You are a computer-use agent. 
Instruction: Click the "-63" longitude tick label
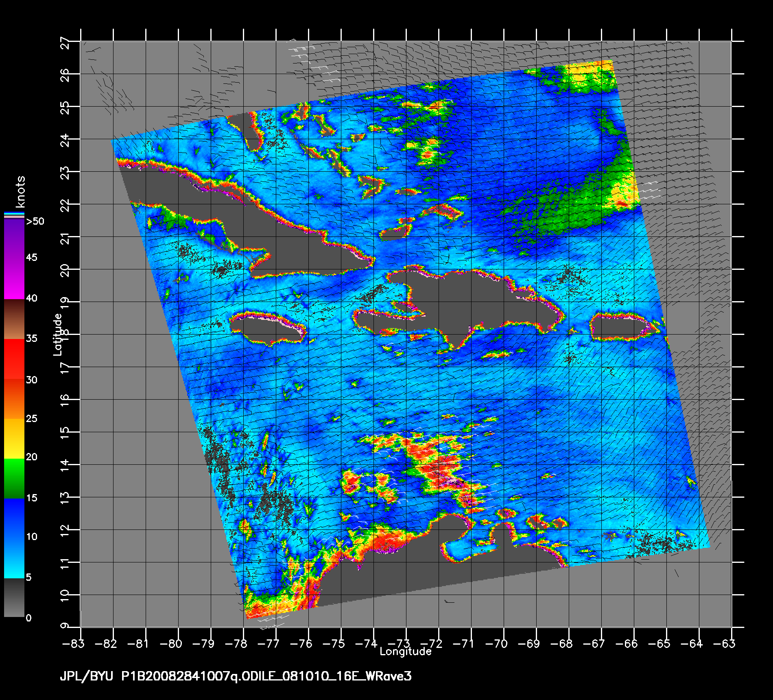pos(724,643)
